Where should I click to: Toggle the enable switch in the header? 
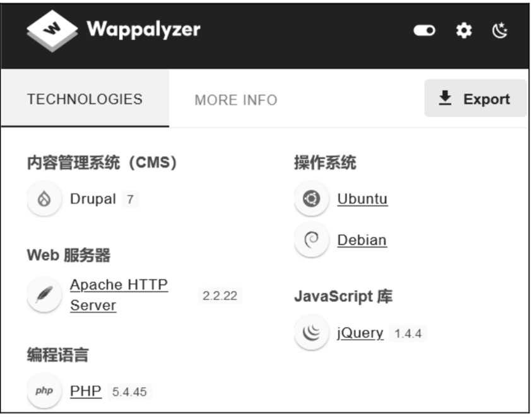[x=424, y=30]
